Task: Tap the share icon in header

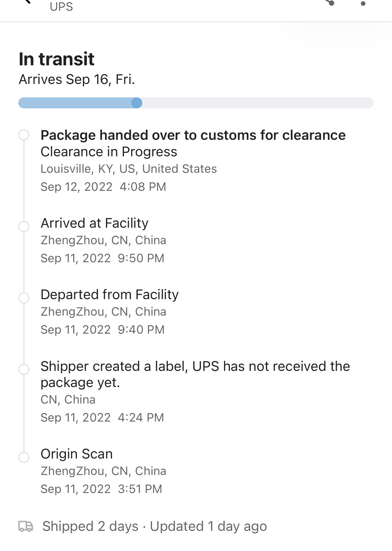Action: (x=330, y=2)
